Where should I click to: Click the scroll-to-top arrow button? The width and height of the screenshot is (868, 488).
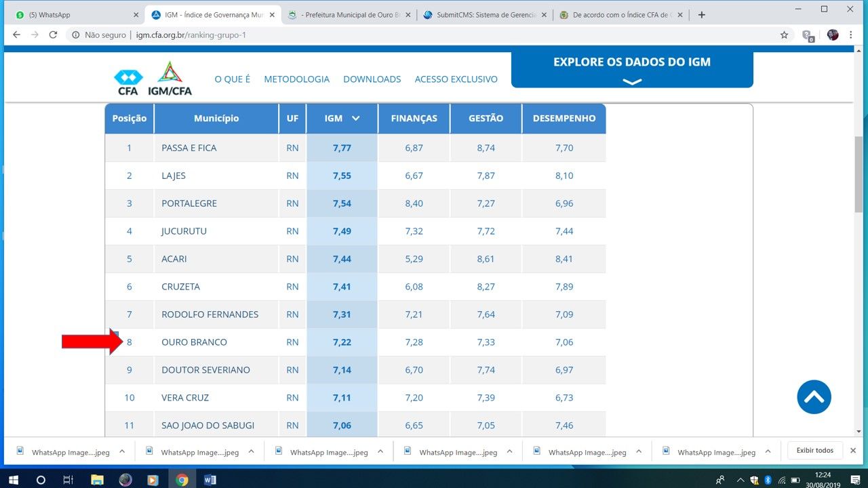click(814, 397)
